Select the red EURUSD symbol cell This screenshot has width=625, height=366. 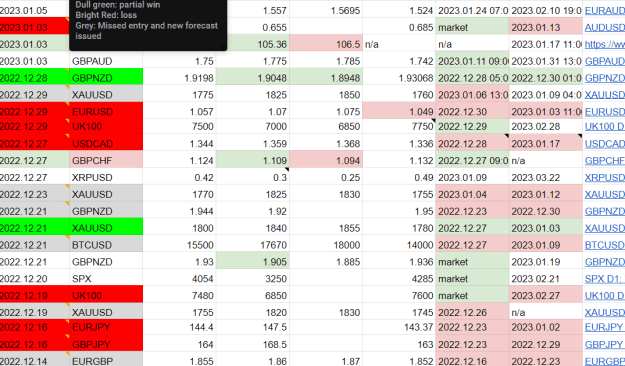106,110
